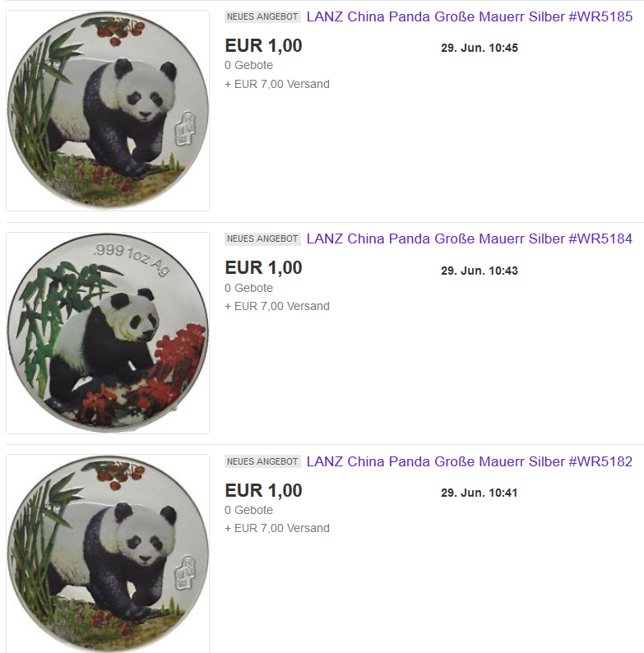The height and width of the screenshot is (653, 644).
Task: Open listing titled Silber #WR5184
Action: 470,239
